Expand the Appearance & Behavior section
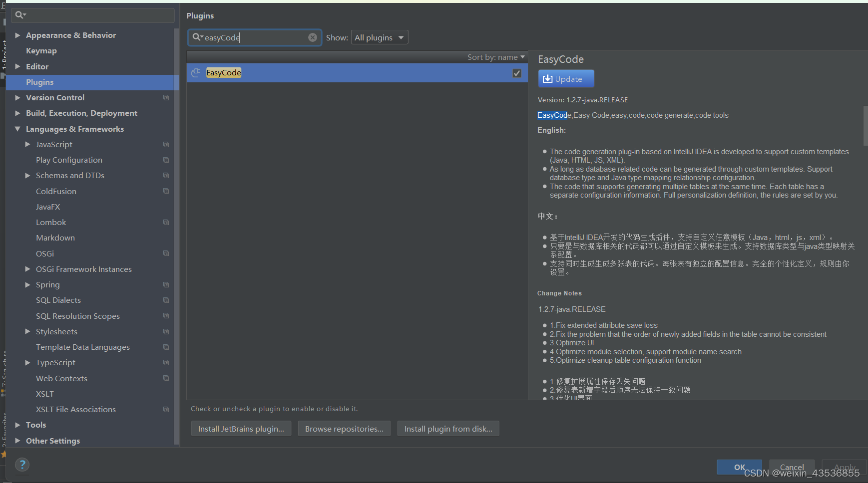Image resolution: width=868 pixels, height=483 pixels. pyautogui.click(x=18, y=35)
